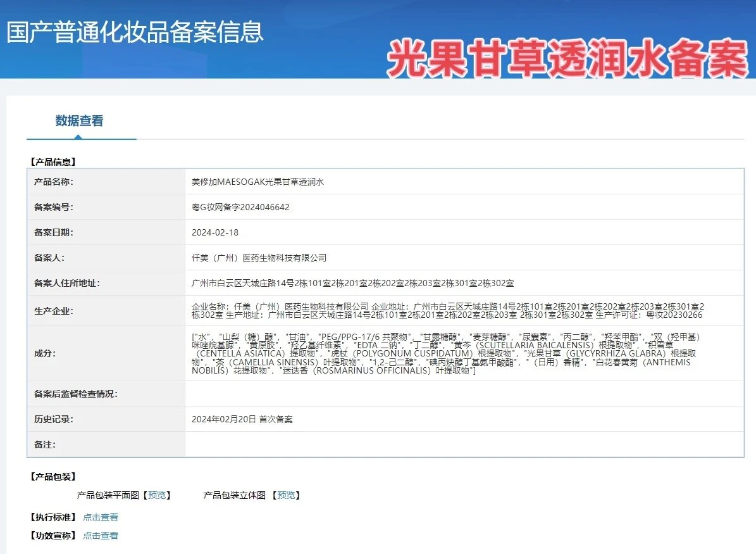This screenshot has width=756, height=554.
Task: Click the 产品名称 row label
Action: pyautogui.click(x=54, y=182)
